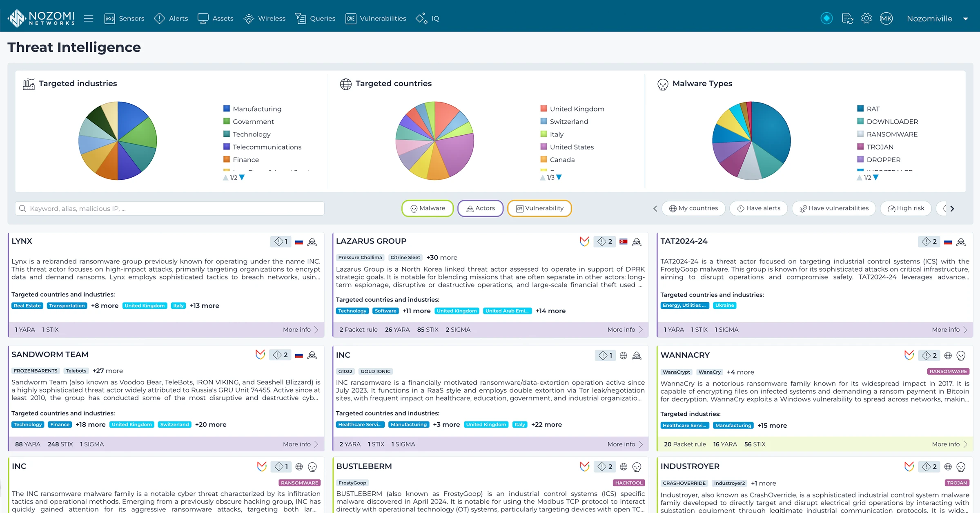The image size is (980, 513).
Task: Click the blue status indicator icon in the header
Action: coord(826,18)
